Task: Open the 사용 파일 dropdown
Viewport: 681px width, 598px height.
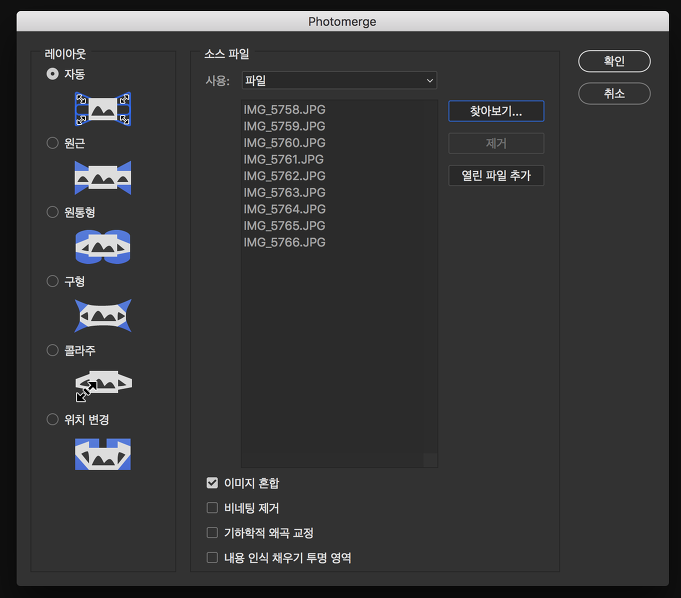Action: click(339, 80)
